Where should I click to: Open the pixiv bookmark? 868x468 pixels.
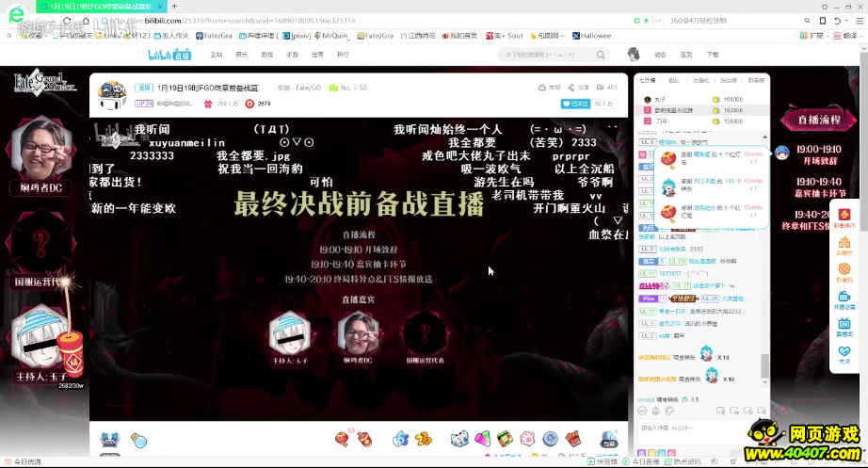(297, 36)
